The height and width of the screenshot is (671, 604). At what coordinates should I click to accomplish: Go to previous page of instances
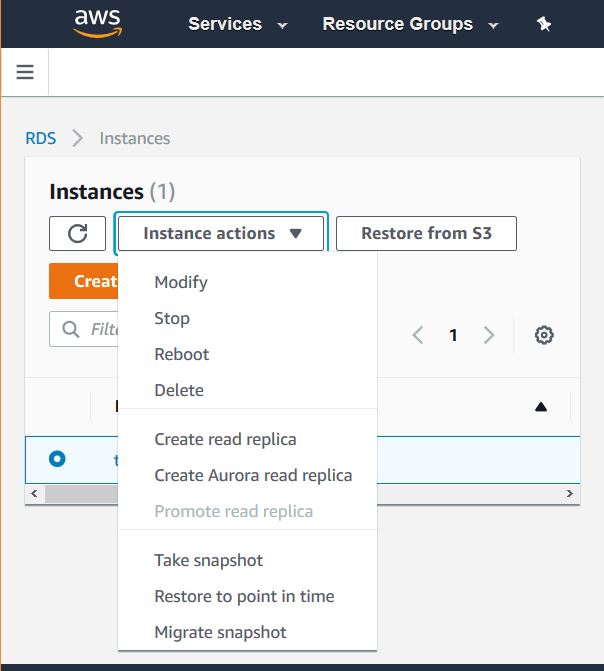click(418, 335)
